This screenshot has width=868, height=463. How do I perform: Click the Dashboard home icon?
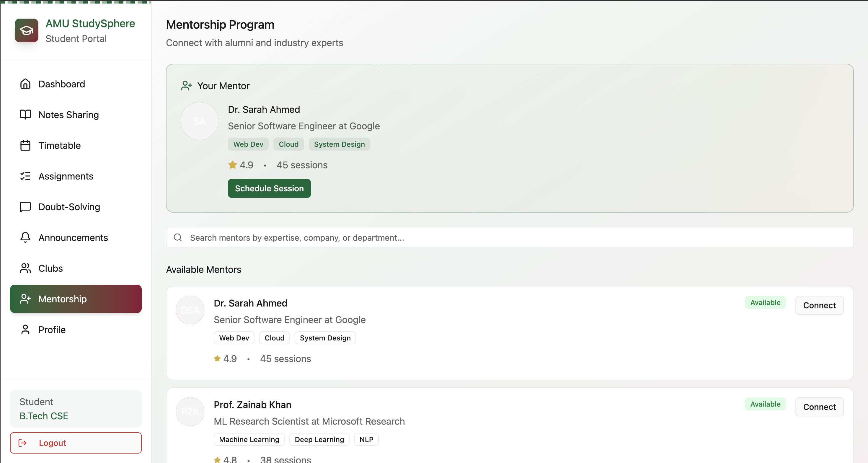click(25, 84)
